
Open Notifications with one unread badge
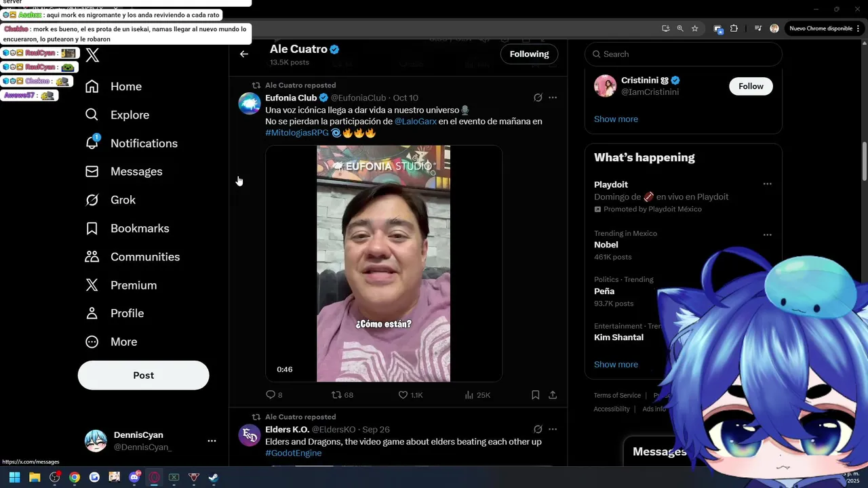tap(131, 143)
